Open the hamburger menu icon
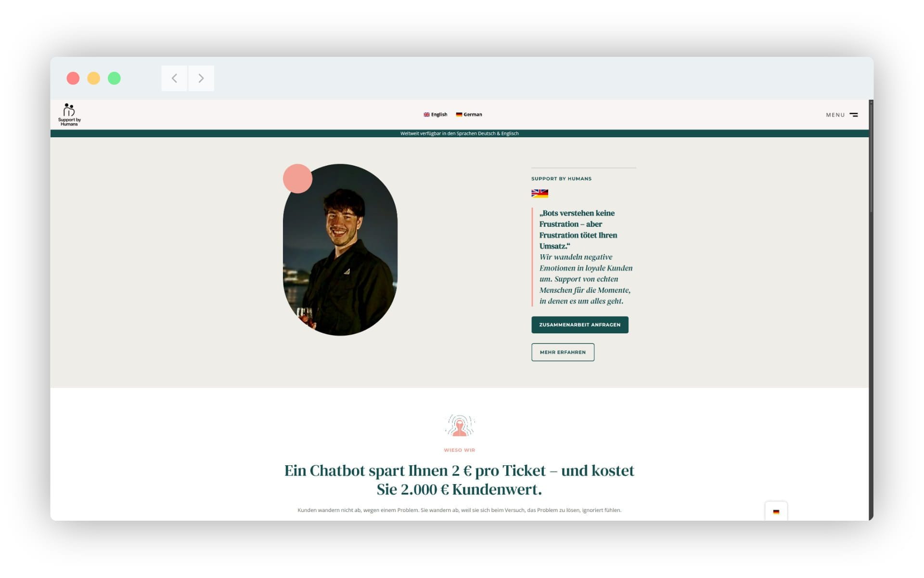The height and width of the screenshot is (578, 924). point(854,115)
